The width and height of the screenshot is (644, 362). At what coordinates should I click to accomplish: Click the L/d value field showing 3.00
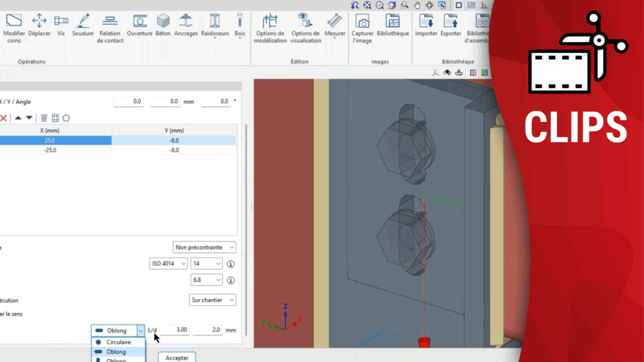[174, 330]
